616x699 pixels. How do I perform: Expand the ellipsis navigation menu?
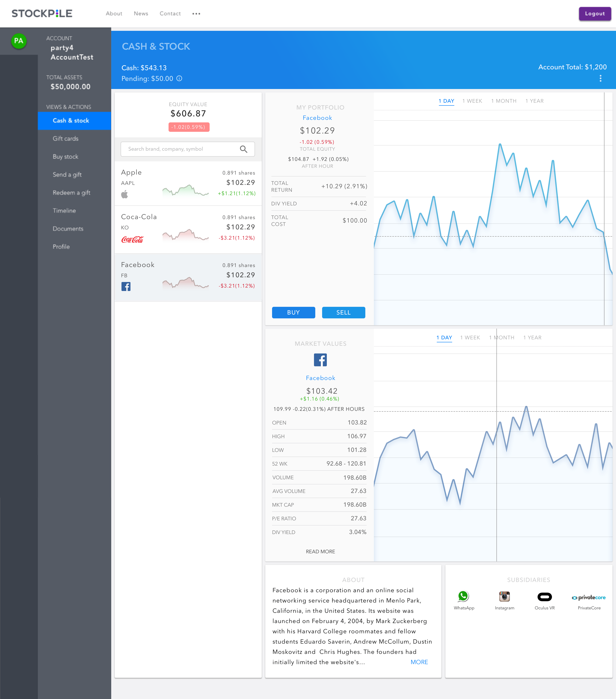[x=196, y=14]
